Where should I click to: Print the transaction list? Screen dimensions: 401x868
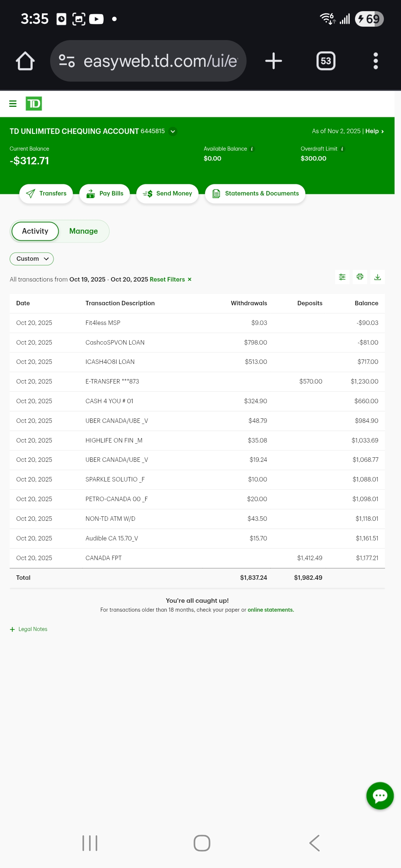click(x=360, y=277)
